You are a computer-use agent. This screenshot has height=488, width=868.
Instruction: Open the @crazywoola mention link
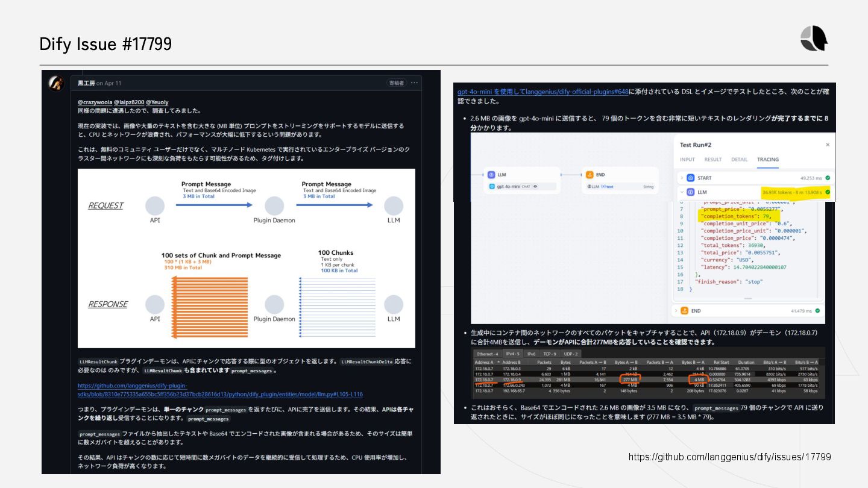point(95,102)
